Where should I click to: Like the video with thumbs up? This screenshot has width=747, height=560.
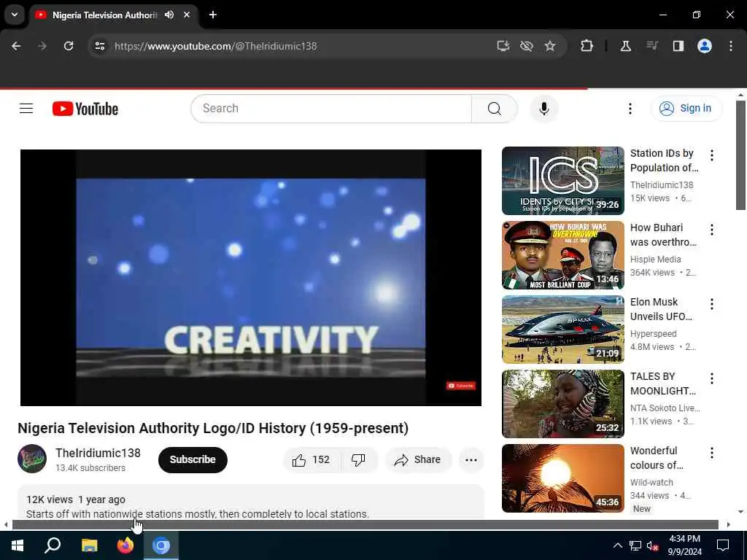311,459
